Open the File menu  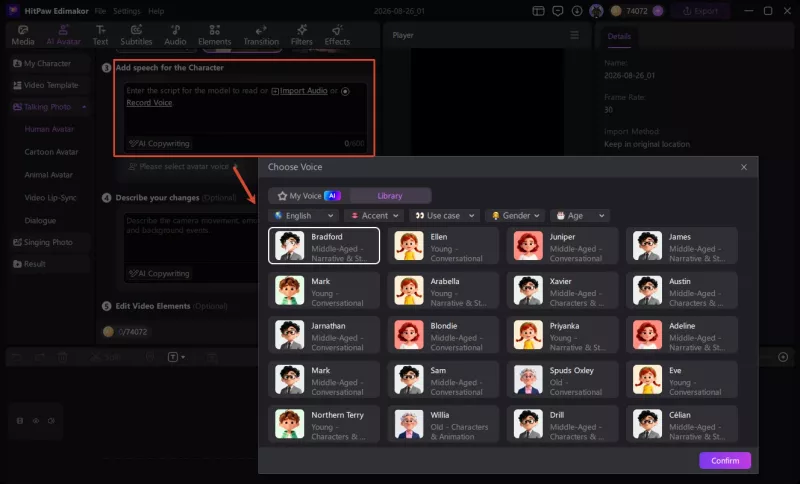(100, 11)
